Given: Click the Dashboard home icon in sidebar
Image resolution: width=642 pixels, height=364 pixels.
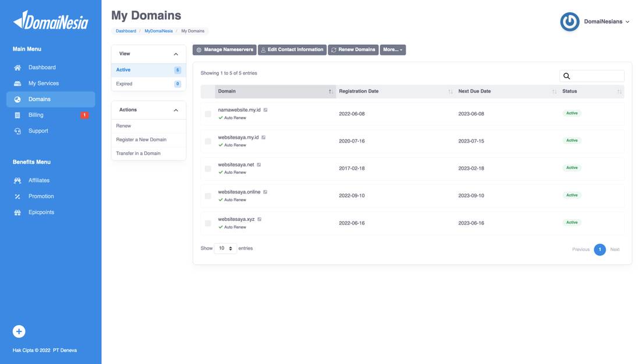Looking at the screenshot, I should pos(18,67).
